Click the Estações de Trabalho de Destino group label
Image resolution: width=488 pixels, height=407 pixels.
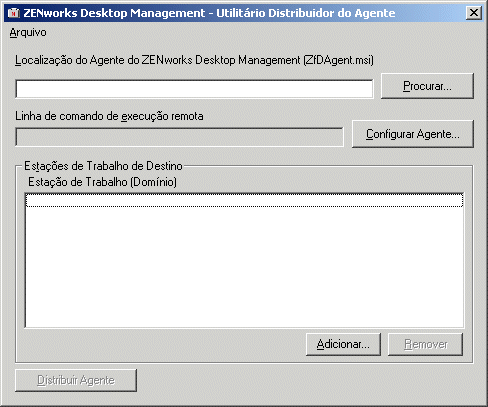coord(103,166)
